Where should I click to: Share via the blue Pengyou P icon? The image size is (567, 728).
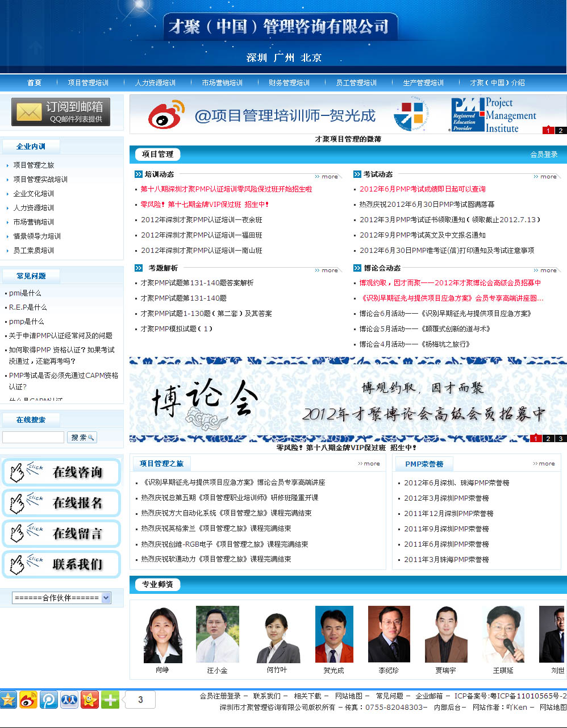click(49, 700)
